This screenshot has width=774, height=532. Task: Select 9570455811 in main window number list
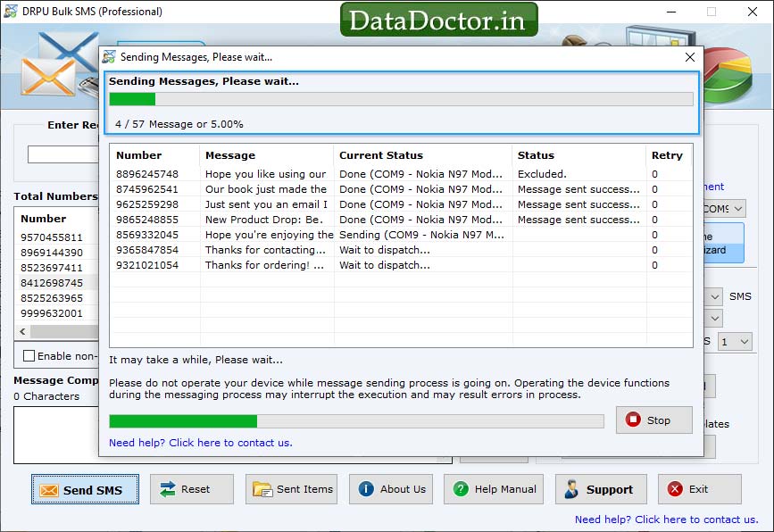tap(52, 237)
